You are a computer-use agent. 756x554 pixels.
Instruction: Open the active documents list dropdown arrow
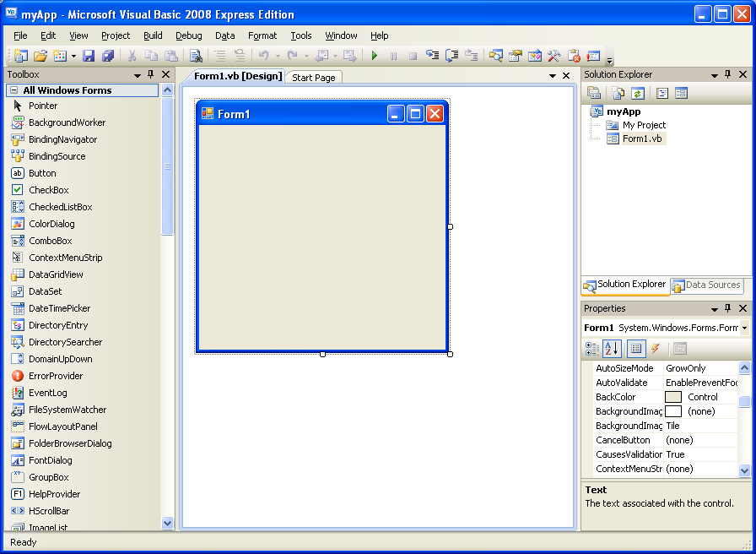(553, 76)
